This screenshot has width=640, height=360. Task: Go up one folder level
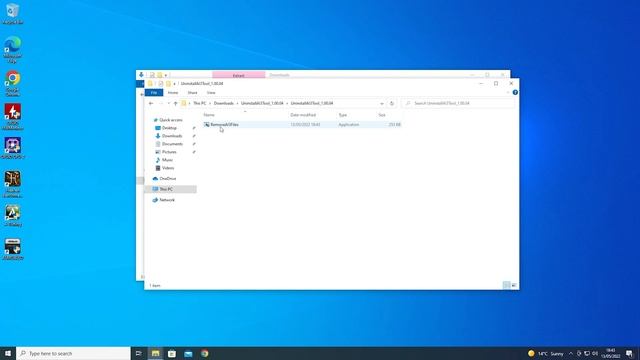[x=176, y=104]
